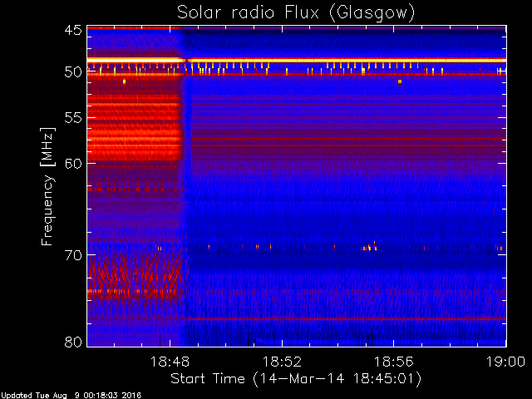
Task: Click the 70 frequency tick label
Action: 73,255
